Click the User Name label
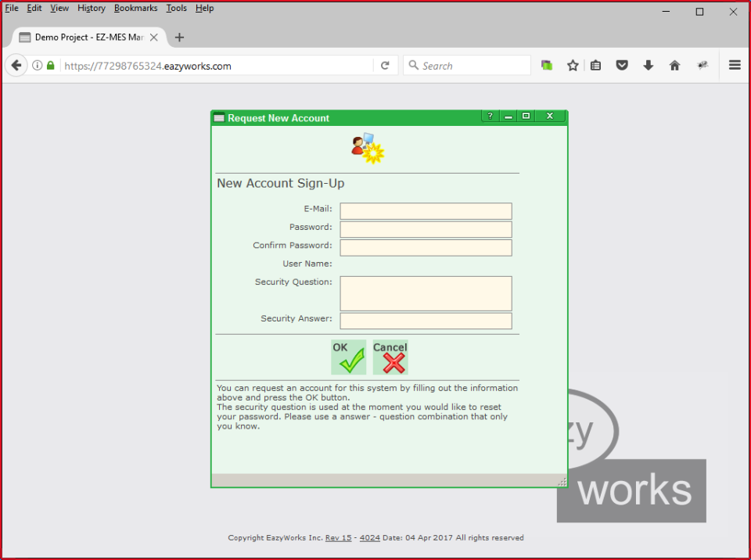The height and width of the screenshot is (560, 751). point(307,264)
